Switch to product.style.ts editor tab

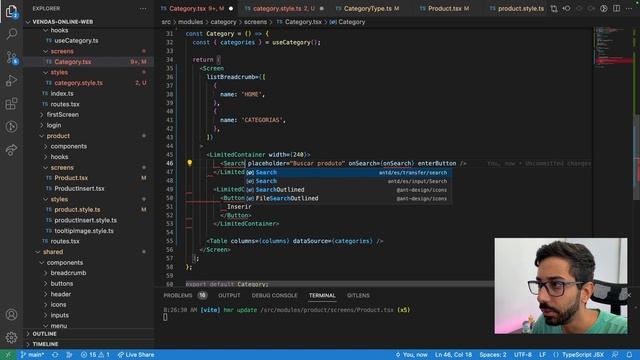(x=516, y=9)
